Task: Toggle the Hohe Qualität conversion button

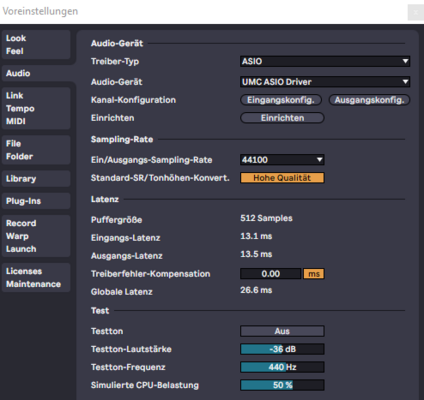Action: coord(282,178)
